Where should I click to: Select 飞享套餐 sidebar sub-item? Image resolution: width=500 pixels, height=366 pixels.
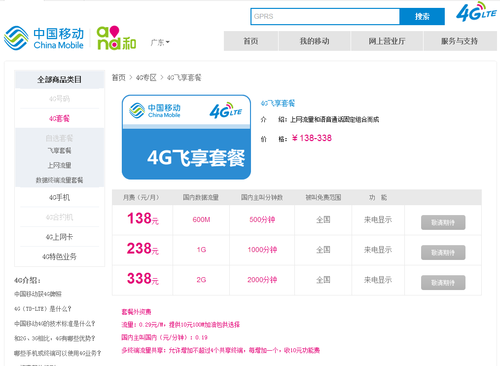[59, 151]
